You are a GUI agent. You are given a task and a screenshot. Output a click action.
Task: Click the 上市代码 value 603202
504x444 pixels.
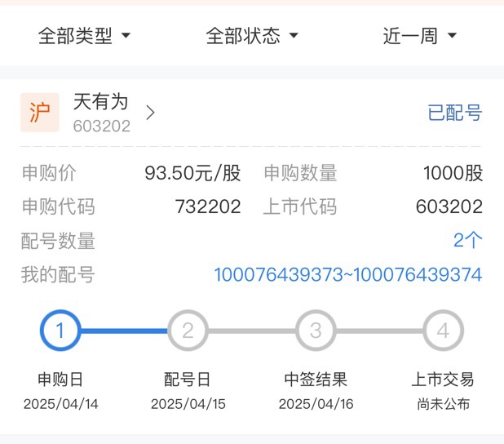tap(449, 206)
